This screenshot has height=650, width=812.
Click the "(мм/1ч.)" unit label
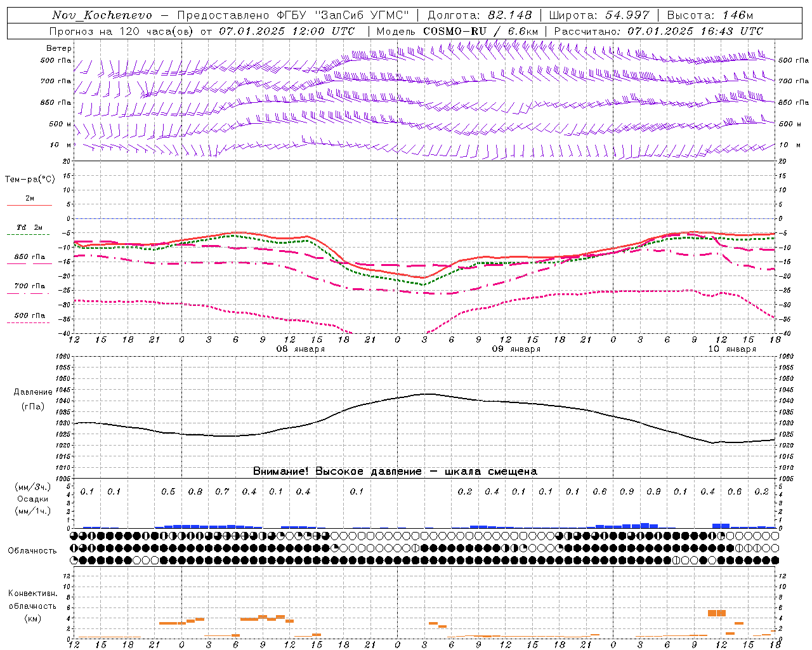(x=32, y=511)
